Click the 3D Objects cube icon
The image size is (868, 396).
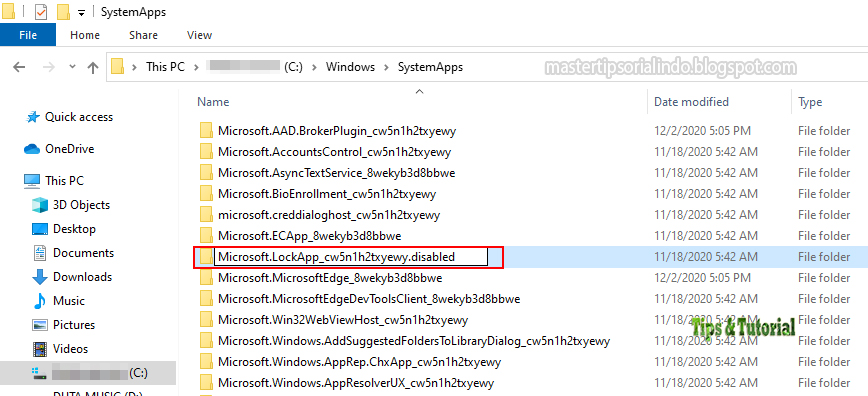pos(40,205)
